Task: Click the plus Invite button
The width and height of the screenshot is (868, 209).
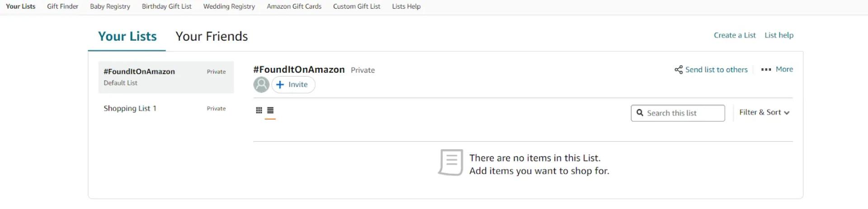Action: (293, 85)
